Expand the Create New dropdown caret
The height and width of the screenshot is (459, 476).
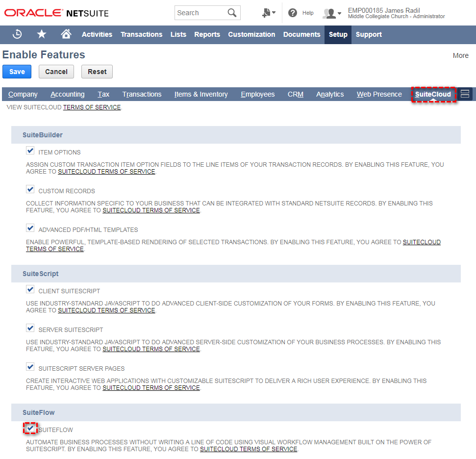274,13
